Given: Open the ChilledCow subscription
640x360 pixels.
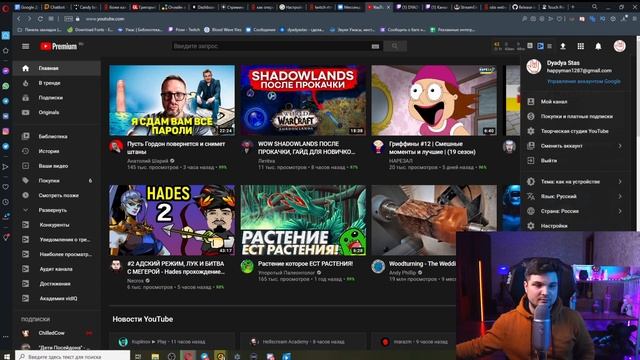Looking at the screenshot, I should [56, 333].
